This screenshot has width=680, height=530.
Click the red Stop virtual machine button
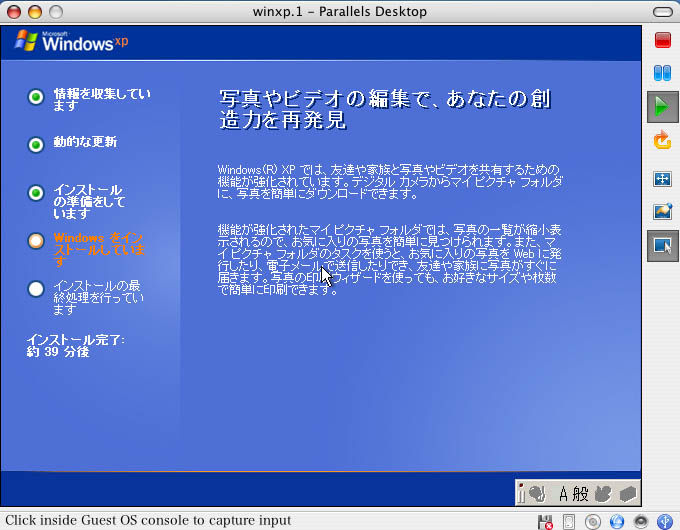coord(662,40)
